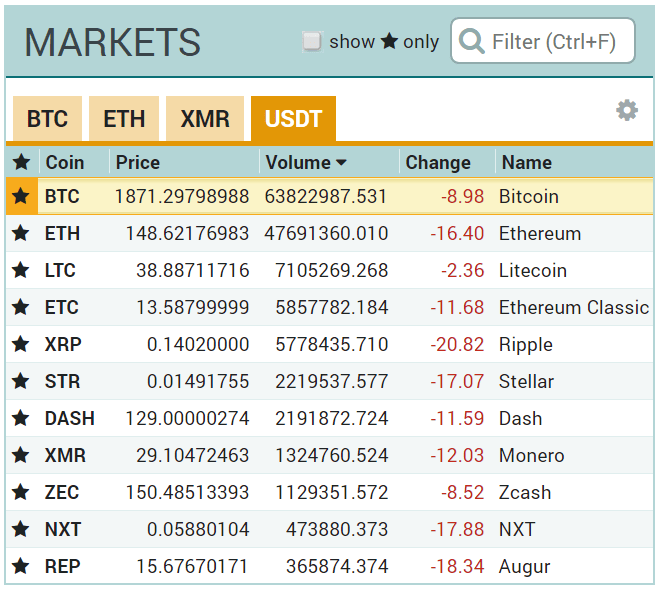The width and height of the screenshot is (661, 590).
Task: Click the Augur name cell
Action: click(x=524, y=567)
